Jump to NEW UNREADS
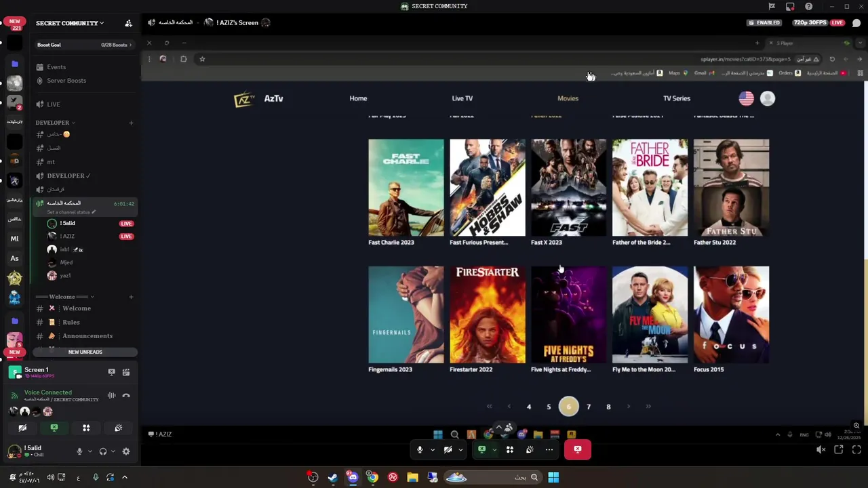Viewport: 868px width, 488px height. [85, 352]
